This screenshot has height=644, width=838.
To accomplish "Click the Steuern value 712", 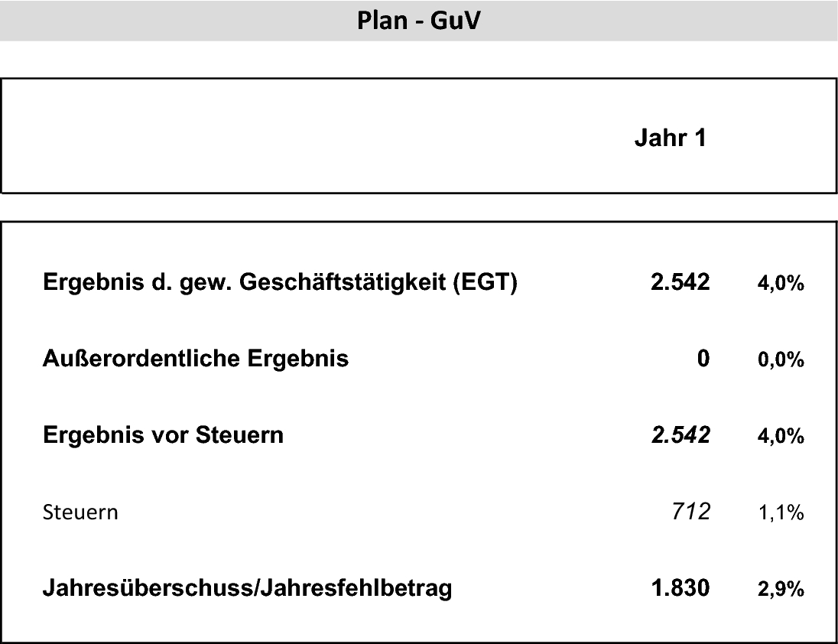I will pyautogui.click(x=691, y=512).
